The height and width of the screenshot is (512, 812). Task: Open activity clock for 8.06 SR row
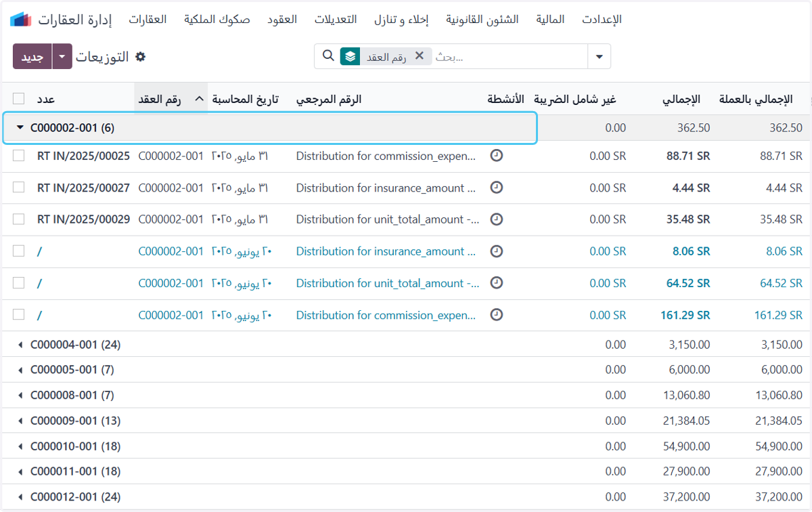[497, 251]
